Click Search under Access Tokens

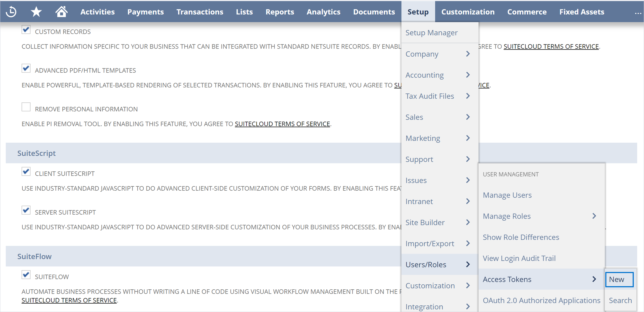[x=620, y=300]
